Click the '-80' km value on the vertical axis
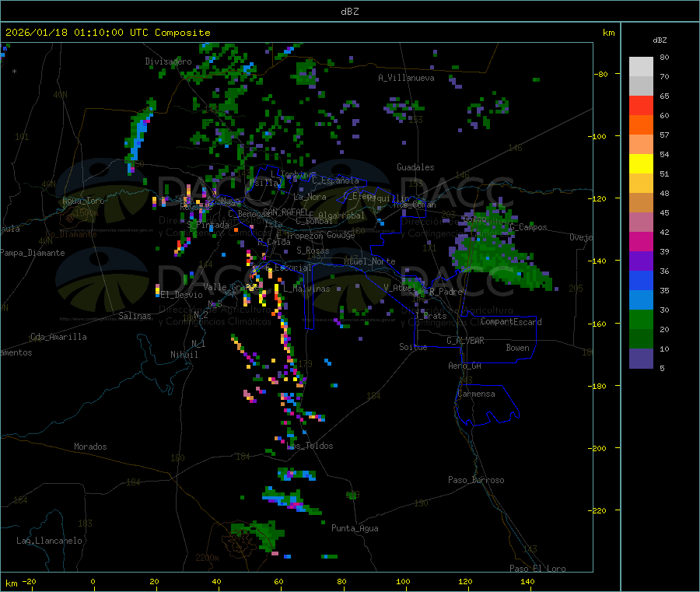 coord(601,74)
